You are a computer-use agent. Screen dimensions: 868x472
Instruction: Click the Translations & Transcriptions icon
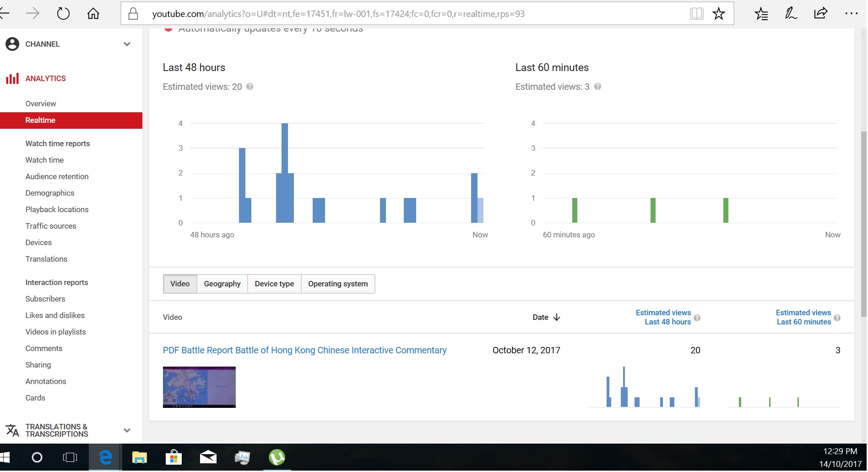tap(12, 430)
